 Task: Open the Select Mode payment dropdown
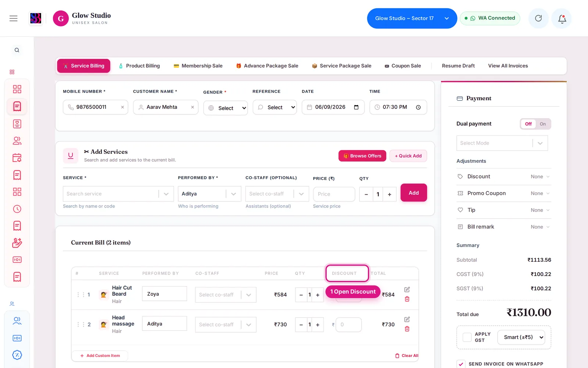click(502, 143)
